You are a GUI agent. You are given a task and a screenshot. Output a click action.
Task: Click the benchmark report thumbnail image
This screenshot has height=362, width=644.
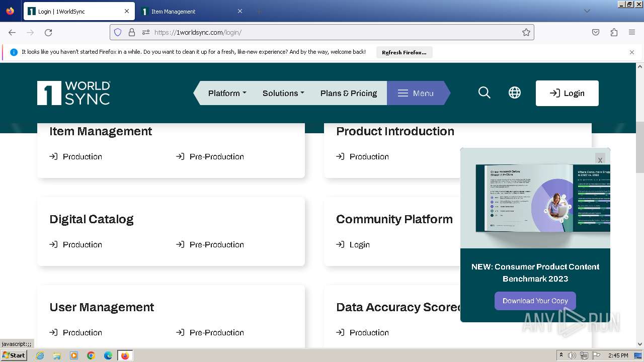(535, 198)
